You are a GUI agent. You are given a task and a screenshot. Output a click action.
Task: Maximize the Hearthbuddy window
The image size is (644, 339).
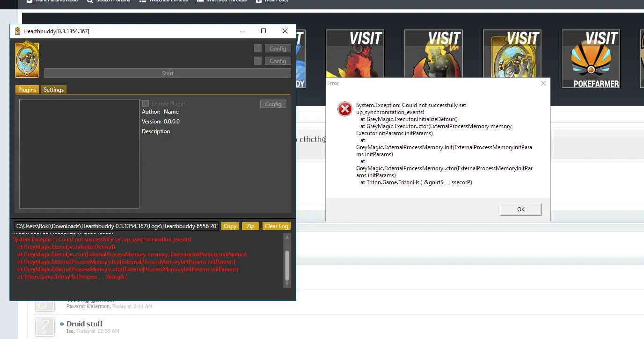263,31
